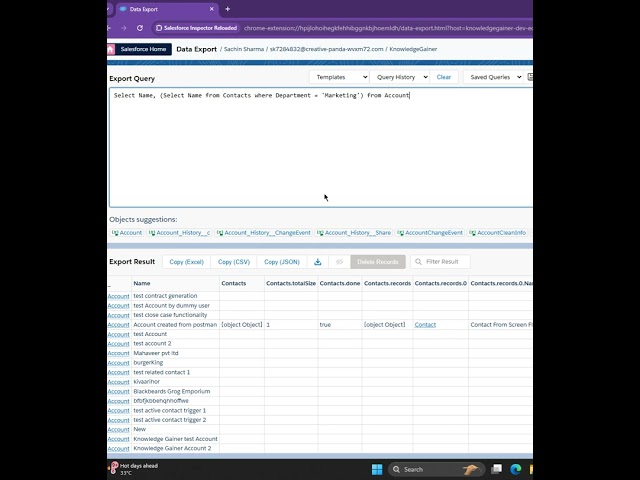Click the 'Account created from postman' cell
The width and height of the screenshot is (640, 480).
pyautogui.click(x=175, y=325)
